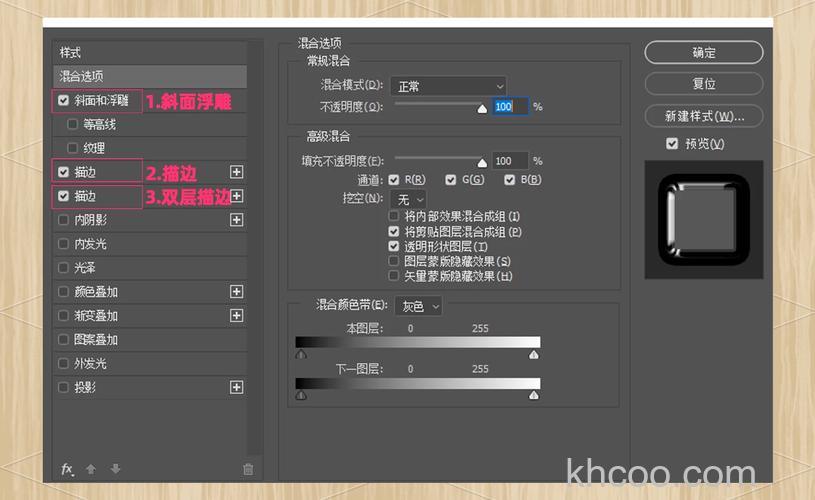This screenshot has width=815, height=500.
Task: Enable the 内阴影 checkbox
Action: tap(63, 220)
